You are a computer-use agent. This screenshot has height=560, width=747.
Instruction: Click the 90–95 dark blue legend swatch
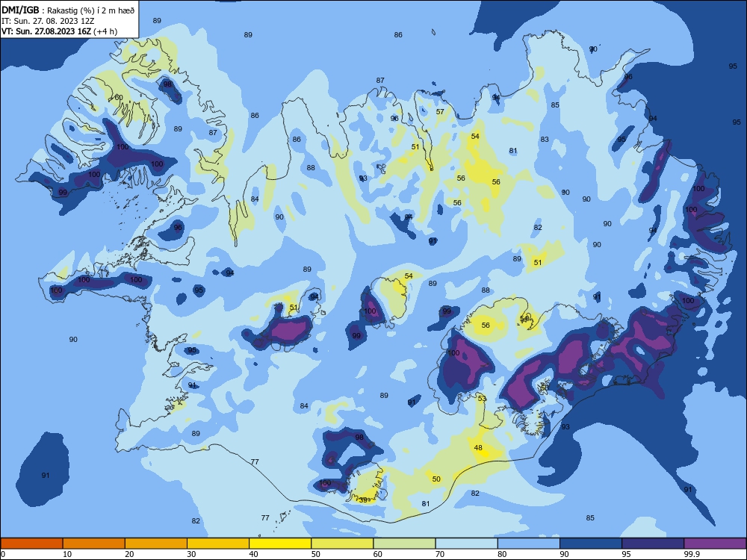point(591,544)
